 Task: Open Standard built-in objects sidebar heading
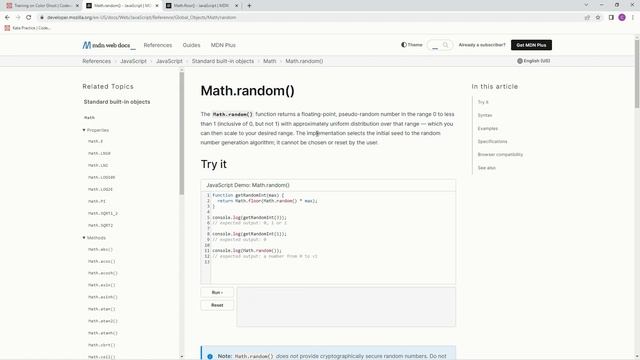click(117, 102)
